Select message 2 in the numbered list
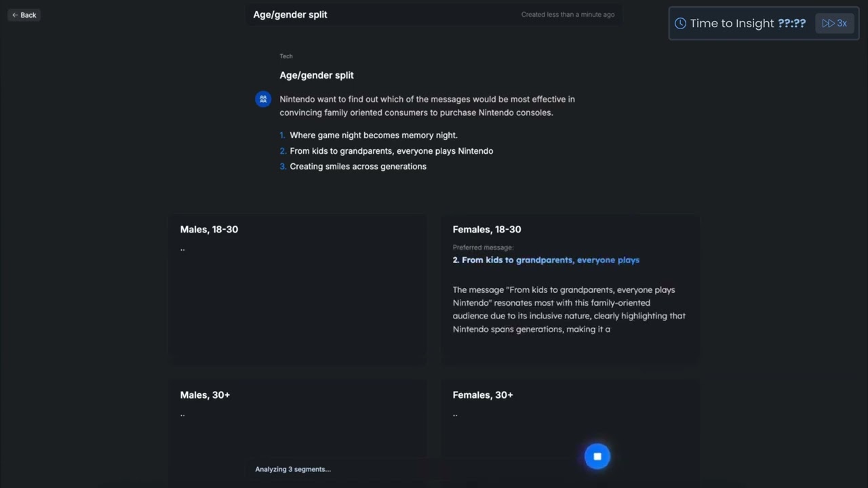This screenshot has width=868, height=488. [x=391, y=150]
